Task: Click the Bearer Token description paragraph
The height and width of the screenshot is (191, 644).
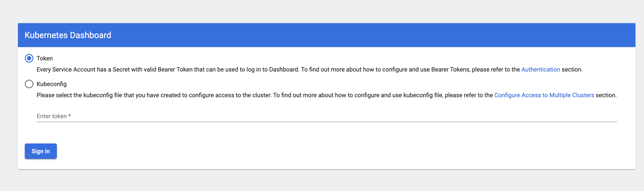Action: point(275,70)
